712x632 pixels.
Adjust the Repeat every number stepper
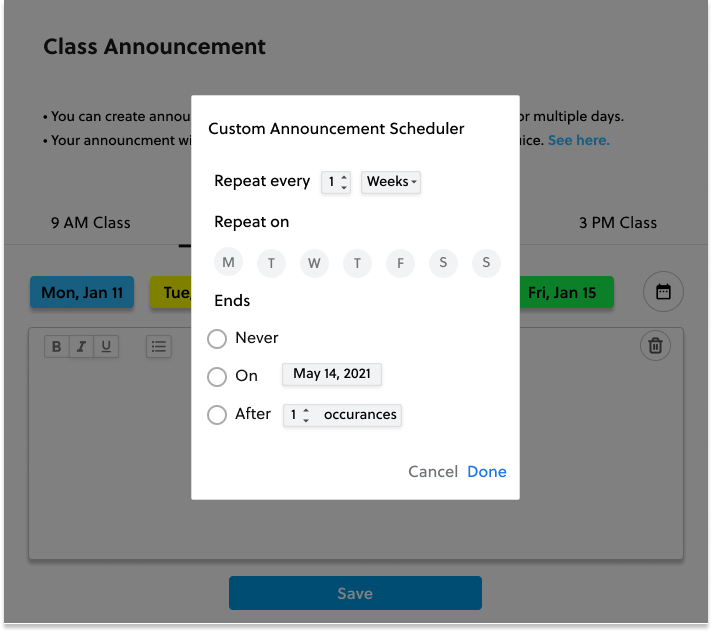[336, 182]
